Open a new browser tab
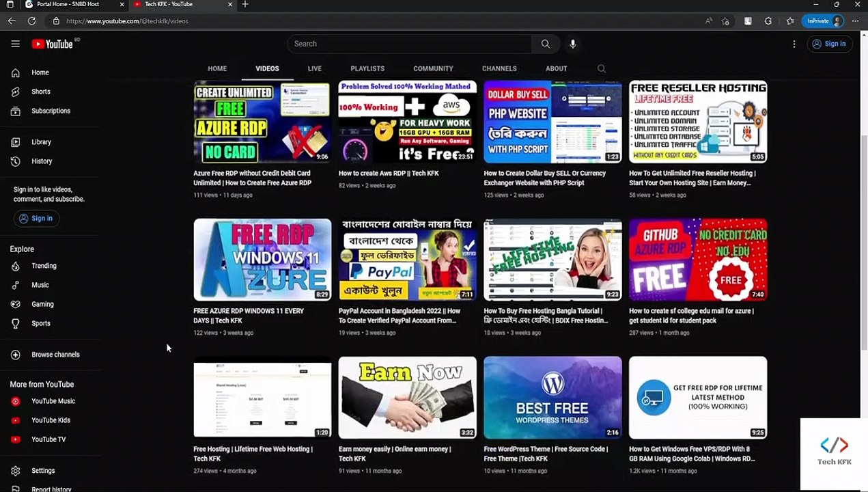 (245, 4)
